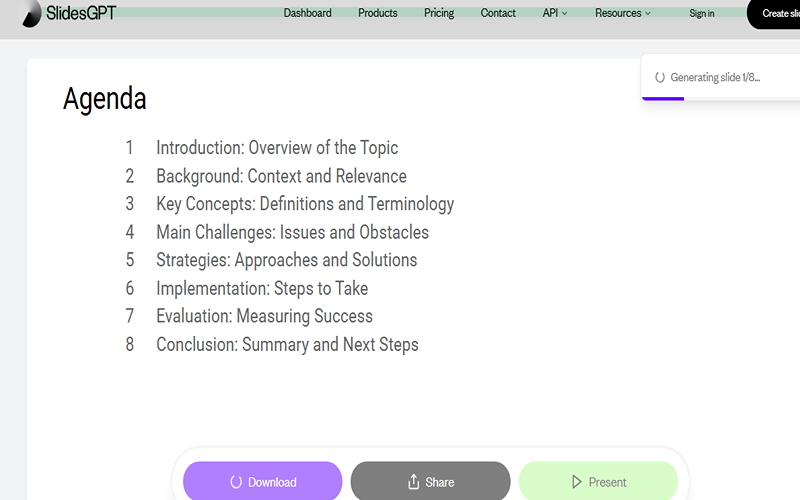The image size is (800, 500).
Task: Click the play triangle icon on Present
Action: tap(577, 482)
